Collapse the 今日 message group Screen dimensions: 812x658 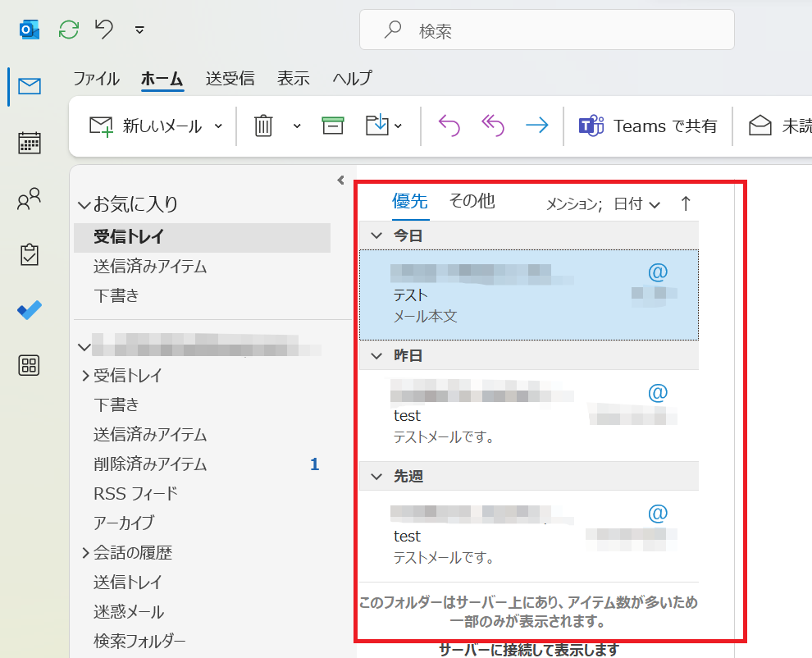click(x=376, y=235)
